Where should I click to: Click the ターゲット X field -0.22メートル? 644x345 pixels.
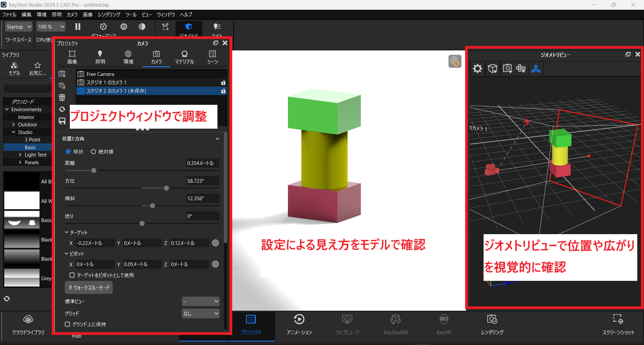95,243
